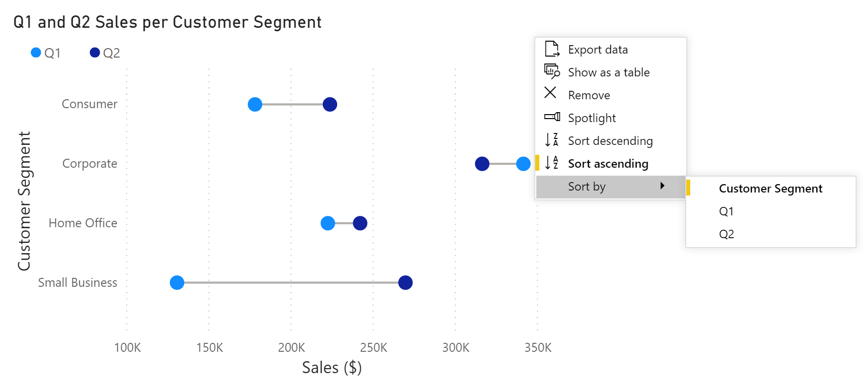This screenshot has height=389, width=868.
Task: Click Sort ascending to reorder segments
Action: (x=608, y=163)
